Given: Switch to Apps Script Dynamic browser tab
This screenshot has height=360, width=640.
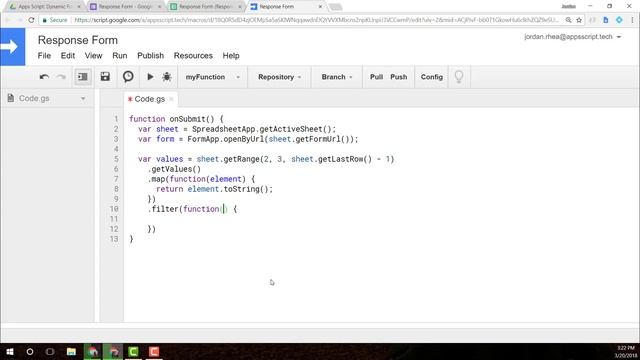Looking at the screenshot, I should pyautogui.click(x=44, y=7).
